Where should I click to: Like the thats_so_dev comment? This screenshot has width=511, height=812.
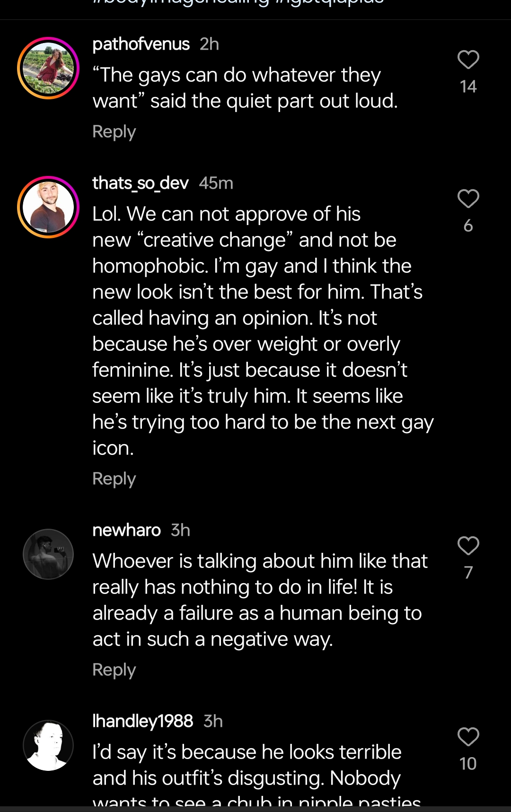coord(468,199)
